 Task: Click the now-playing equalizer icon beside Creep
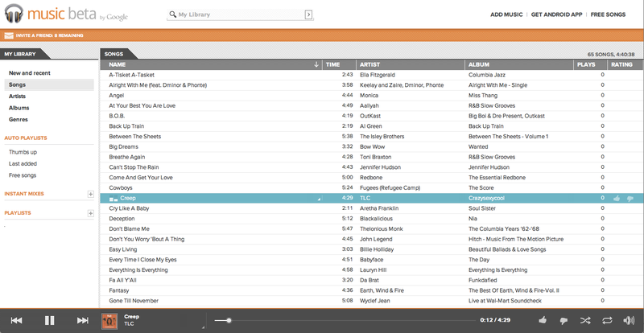[114, 199]
